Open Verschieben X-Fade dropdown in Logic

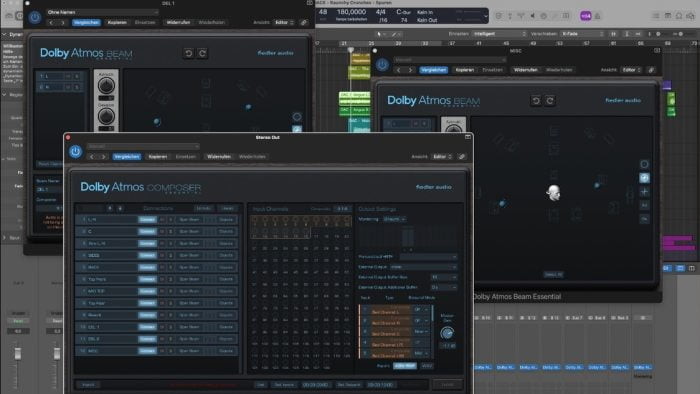click(583, 34)
